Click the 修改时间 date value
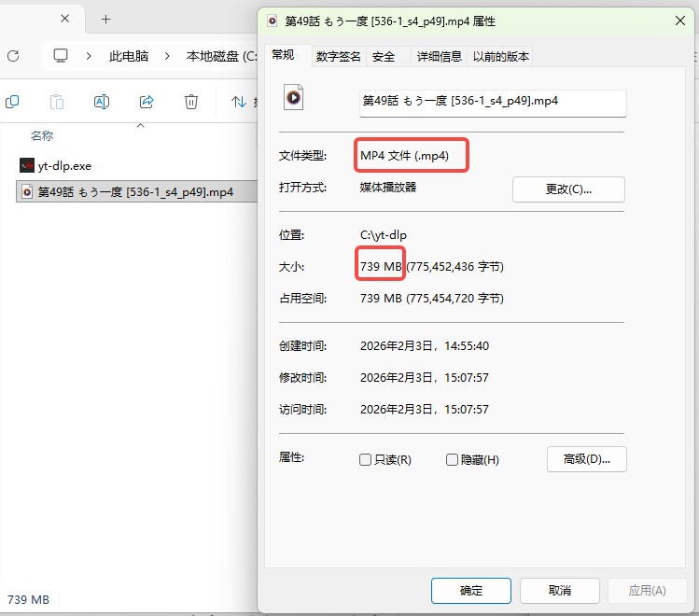Image resolution: width=699 pixels, height=616 pixels. click(425, 378)
